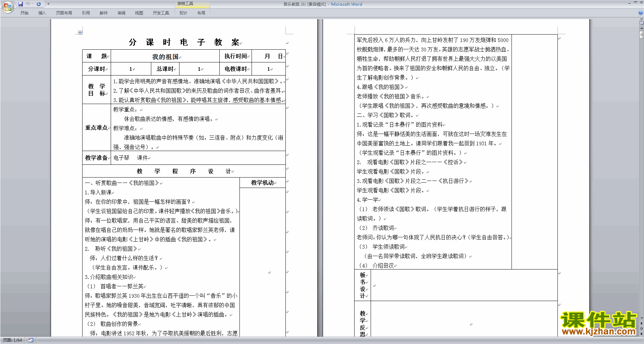This screenshot has width=644, height=344.
Task: Click the vertical scrollbar down arrow
Action: [x=641, y=318]
